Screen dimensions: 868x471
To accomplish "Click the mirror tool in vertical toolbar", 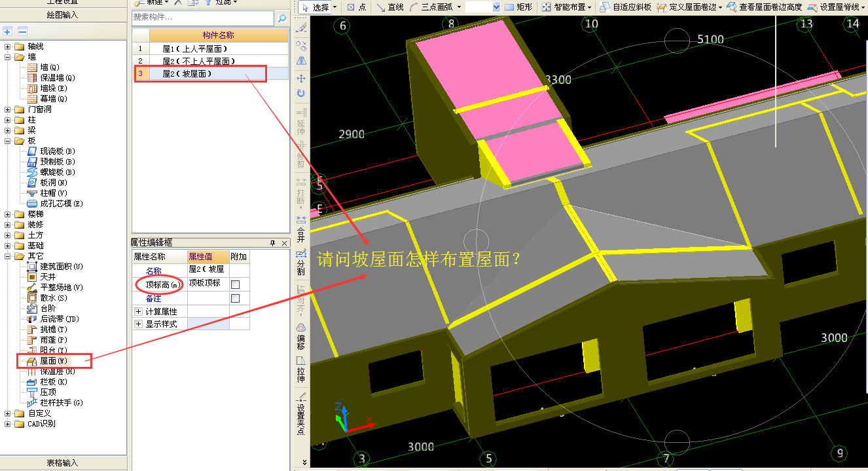I will pyautogui.click(x=301, y=60).
